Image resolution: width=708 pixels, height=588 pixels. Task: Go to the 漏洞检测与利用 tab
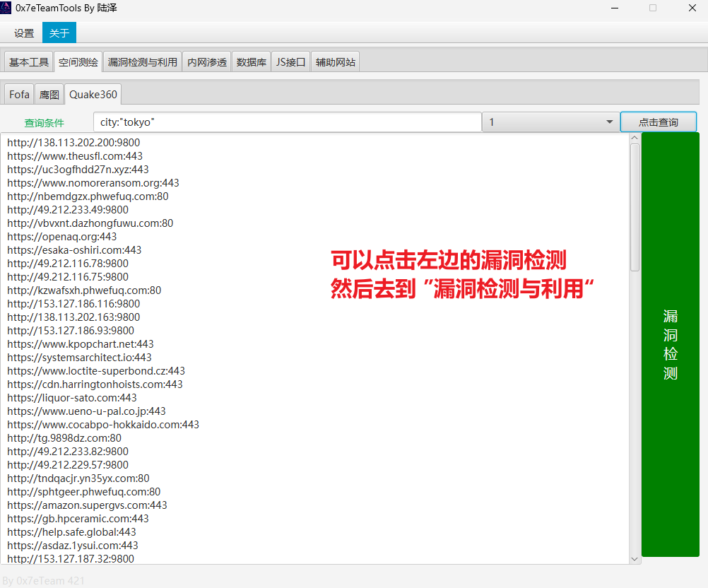click(x=143, y=62)
